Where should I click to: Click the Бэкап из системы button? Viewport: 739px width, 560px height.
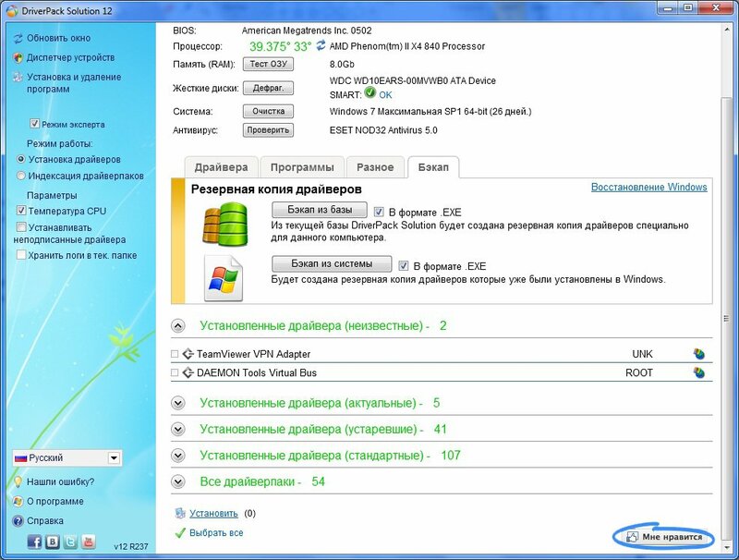pos(332,264)
